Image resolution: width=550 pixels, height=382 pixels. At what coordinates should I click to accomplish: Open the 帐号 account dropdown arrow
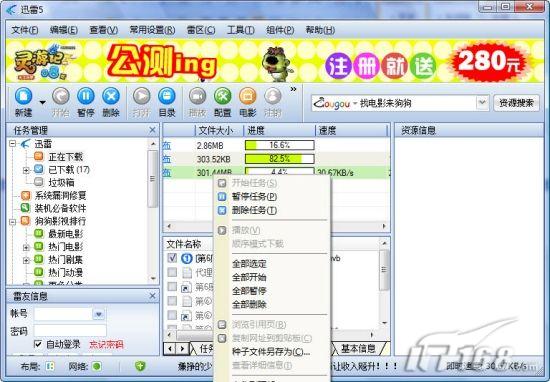point(99,314)
